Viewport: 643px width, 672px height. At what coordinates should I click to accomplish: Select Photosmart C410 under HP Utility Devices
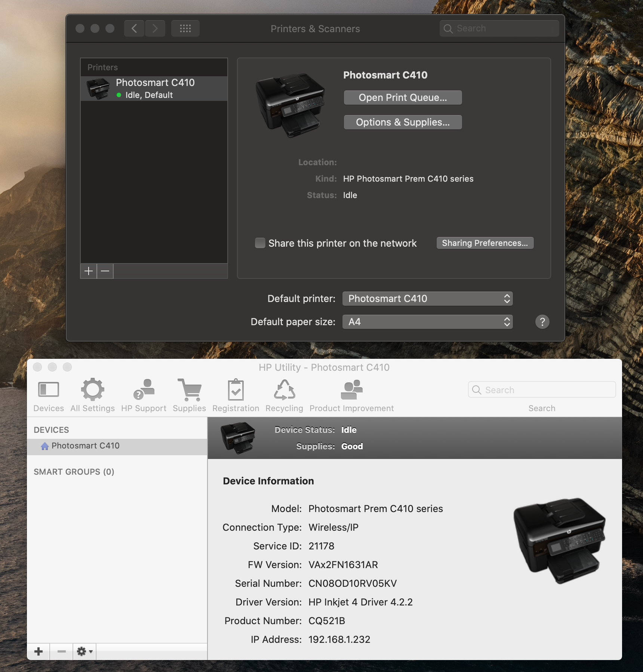[85, 446]
